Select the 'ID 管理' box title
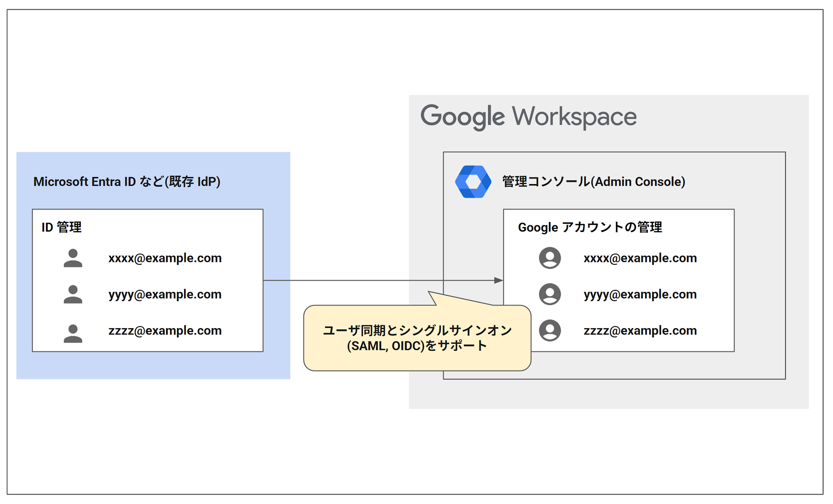This screenshot has height=504, width=833. pyautogui.click(x=62, y=227)
